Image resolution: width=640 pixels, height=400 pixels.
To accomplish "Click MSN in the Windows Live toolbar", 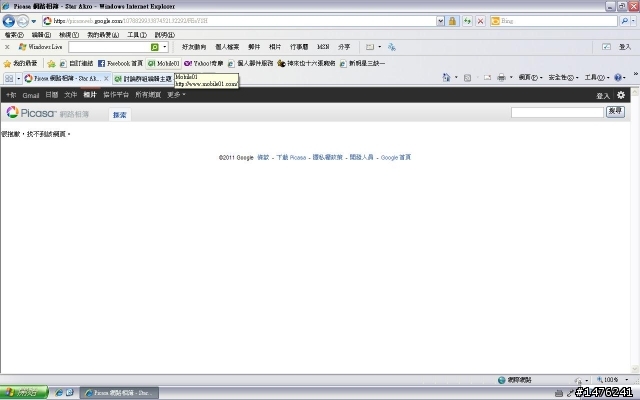I will [x=323, y=47].
